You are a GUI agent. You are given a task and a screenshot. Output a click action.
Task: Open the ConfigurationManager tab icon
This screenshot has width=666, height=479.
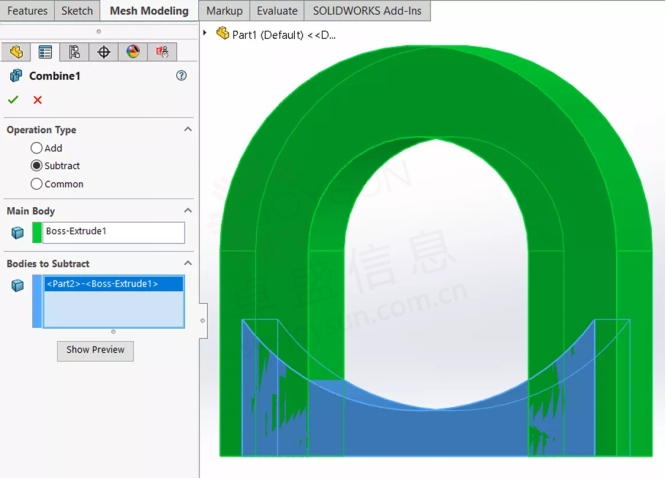click(74, 52)
